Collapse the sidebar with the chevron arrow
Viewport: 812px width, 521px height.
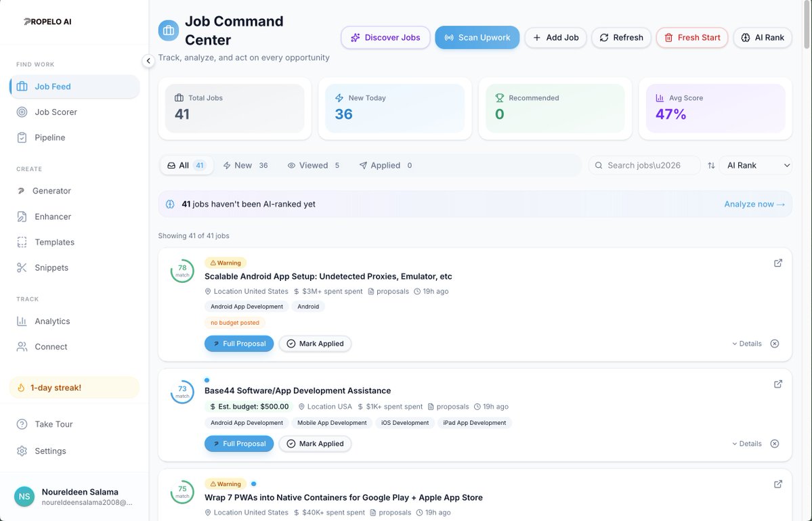click(x=148, y=60)
